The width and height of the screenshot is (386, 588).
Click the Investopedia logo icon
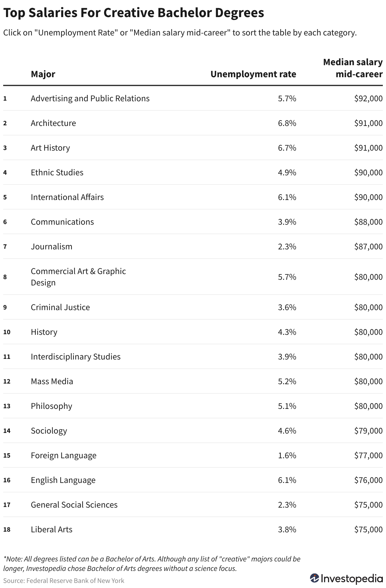(314, 578)
